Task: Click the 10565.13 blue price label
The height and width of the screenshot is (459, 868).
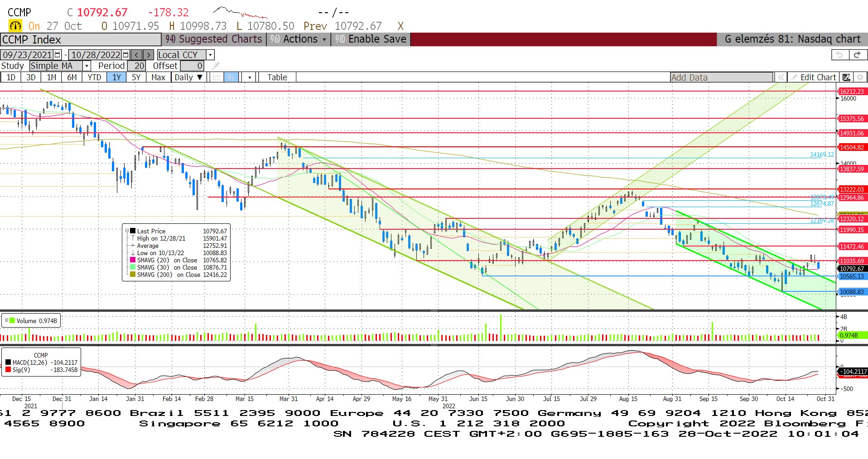Action: click(x=852, y=276)
